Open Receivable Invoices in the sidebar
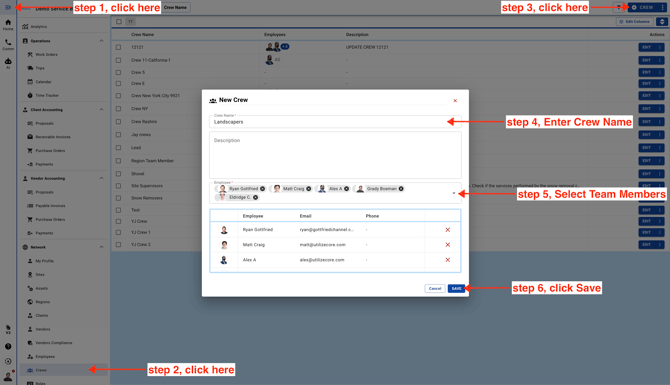Viewport: 670px width, 385px height. (x=53, y=137)
